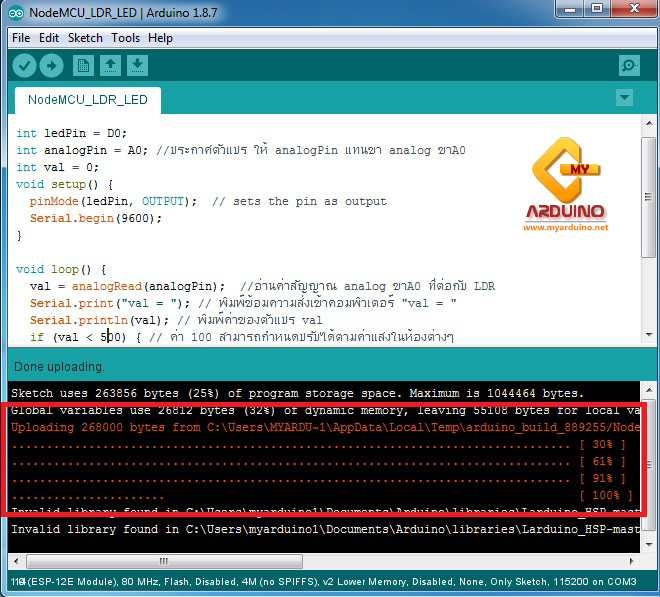Maximize the Arduino IDE window
This screenshot has width=660, height=597.
click(596, 10)
